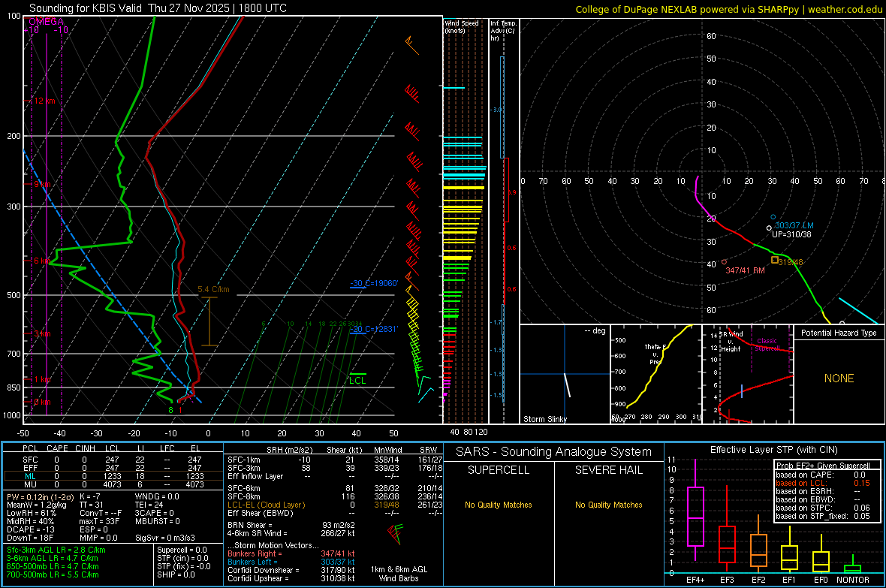Click the blue 303/37 LM circle marker

[x=773, y=217]
